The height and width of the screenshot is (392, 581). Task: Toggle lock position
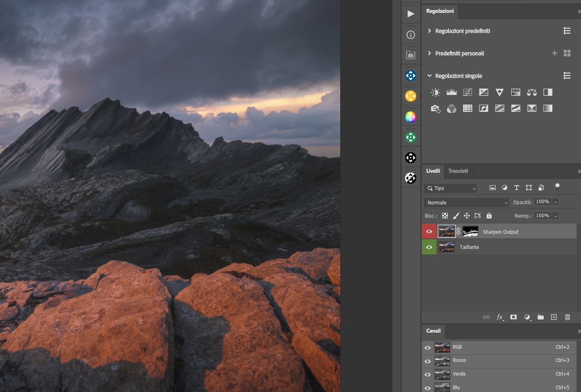pyautogui.click(x=467, y=216)
